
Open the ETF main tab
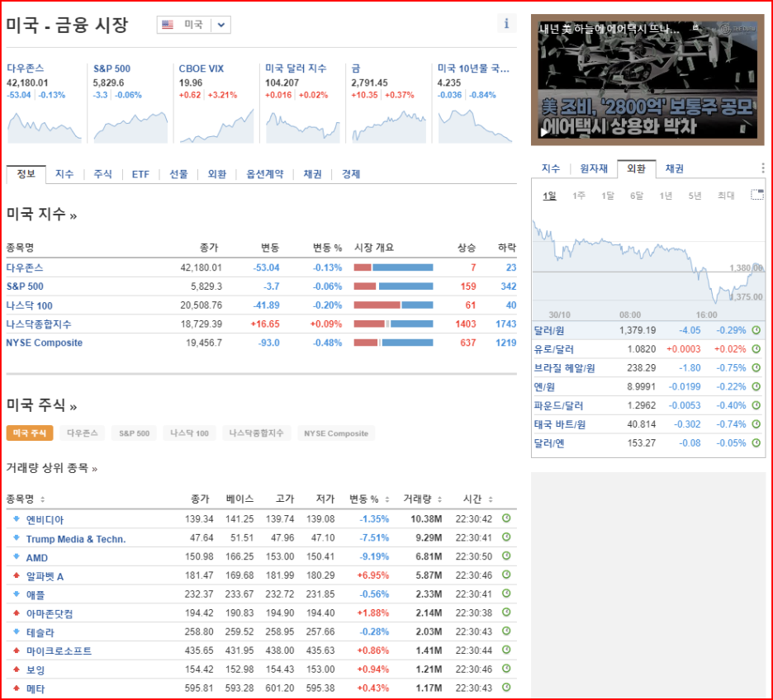point(140,174)
